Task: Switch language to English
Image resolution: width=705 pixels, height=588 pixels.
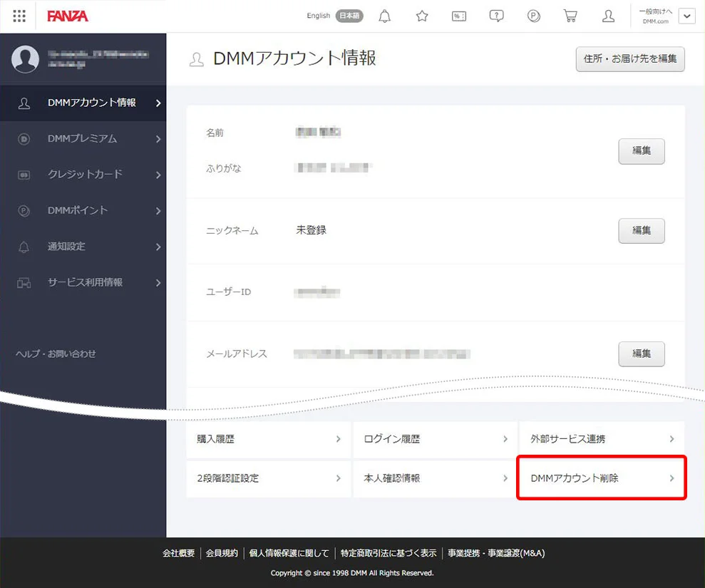Action: tap(318, 16)
